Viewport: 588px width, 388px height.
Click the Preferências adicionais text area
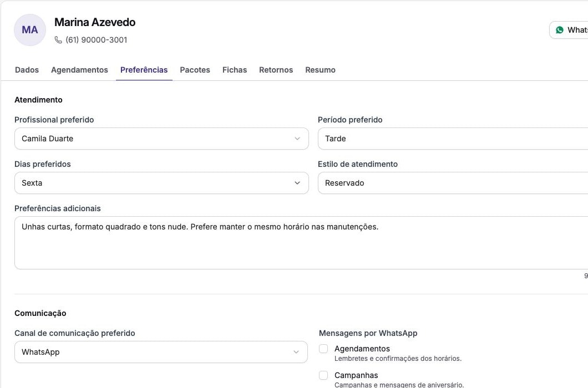pyautogui.click(x=301, y=243)
